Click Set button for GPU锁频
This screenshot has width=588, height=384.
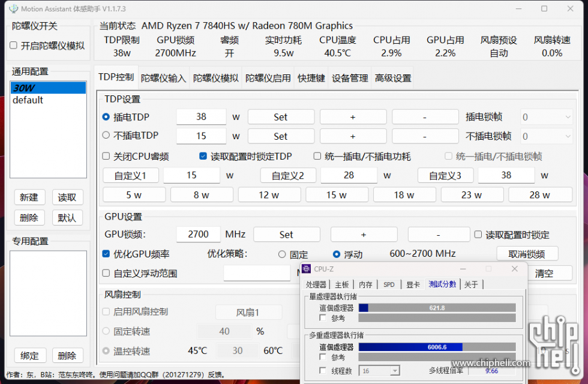[287, 235]
